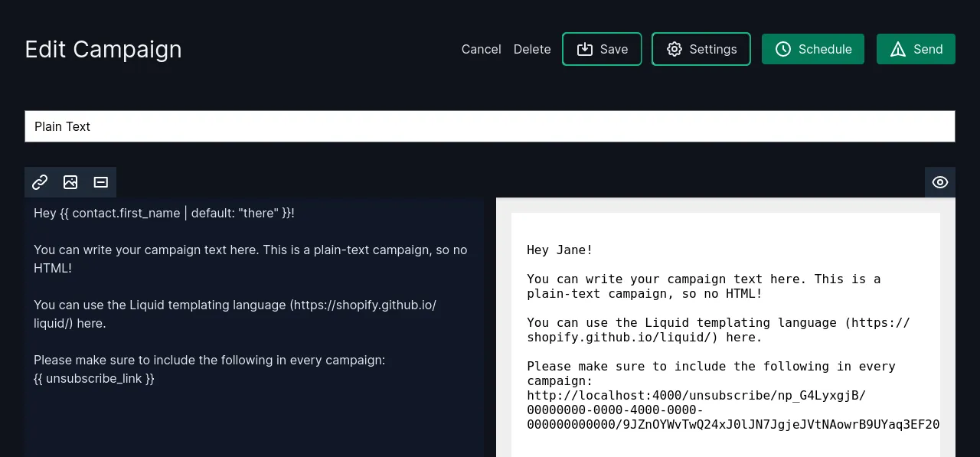This screenshot has width=980, height=457.
Task: Cancel editing the campaign
Action: 481,49
